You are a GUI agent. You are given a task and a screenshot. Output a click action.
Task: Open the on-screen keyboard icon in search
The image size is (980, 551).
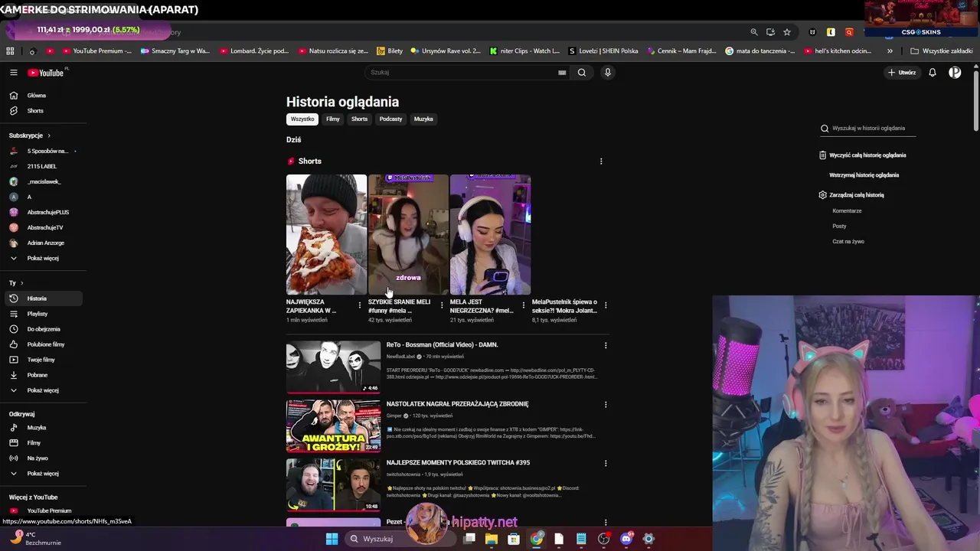[x=562, y=73]
